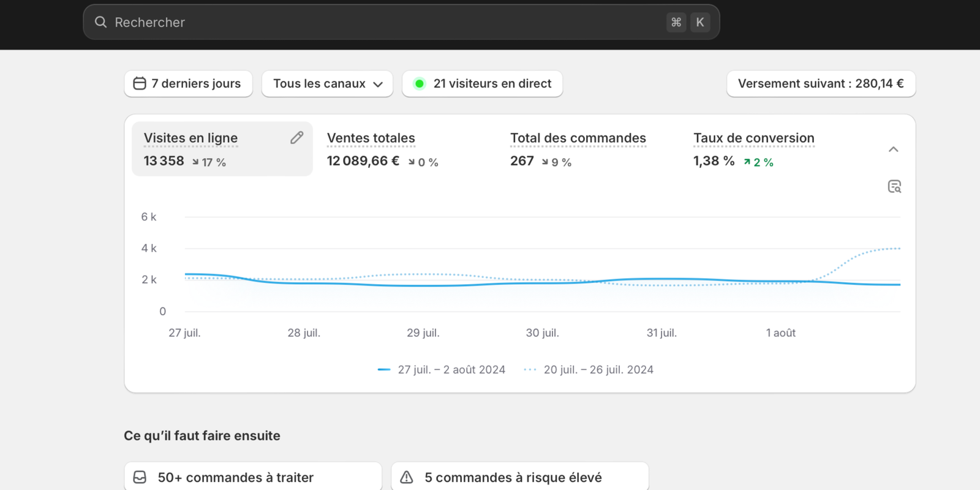
Task: Toggle the 20 juil. – 26 juil. 2024 legend
Action: pos(589,370)
